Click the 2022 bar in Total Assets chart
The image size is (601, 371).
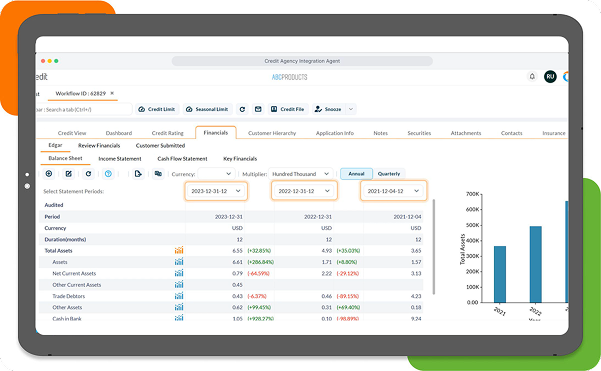[535, 264]
